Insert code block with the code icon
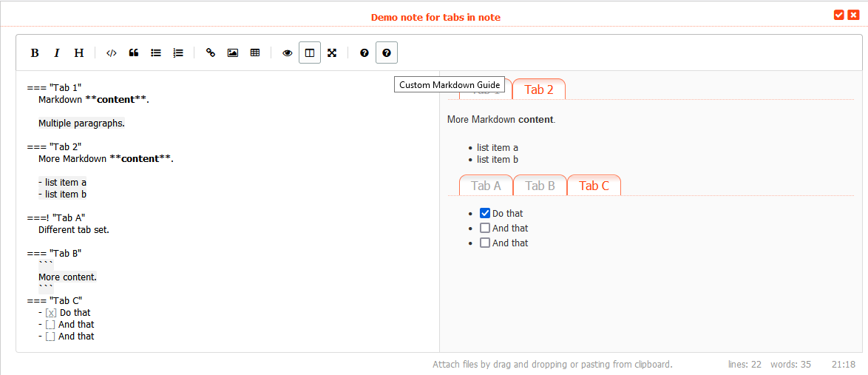The height and width of the screenshot is (375, 868). coord(111,53)
